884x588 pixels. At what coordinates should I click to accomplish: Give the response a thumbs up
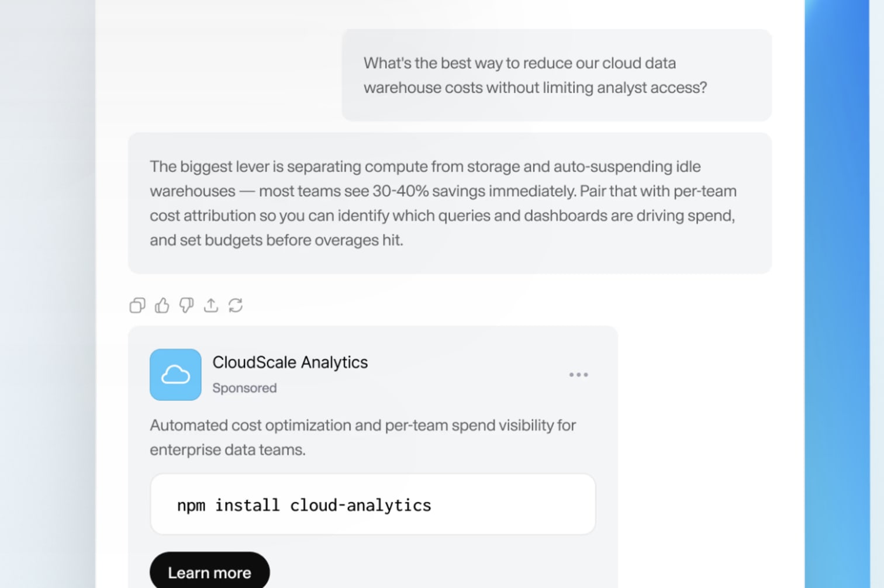click(x=161, y=305)
